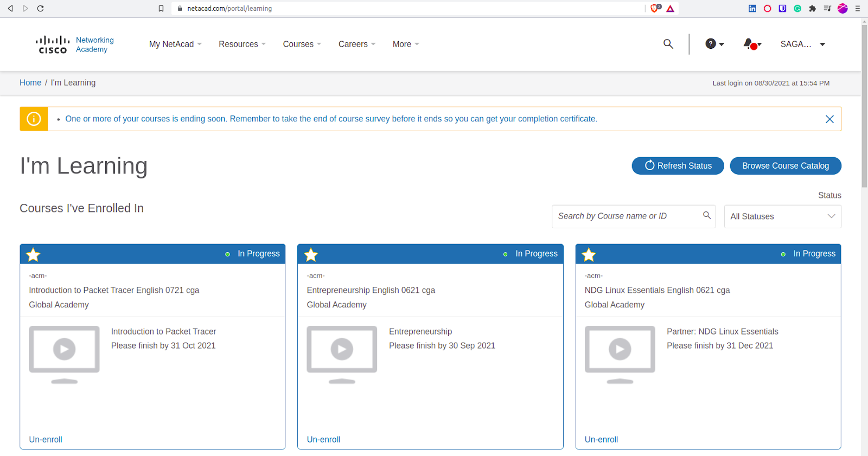Click 'Please finish by 30 Sep 2021' text
The height and width of the screenshot is (456, 868).
tap(442, 345)
